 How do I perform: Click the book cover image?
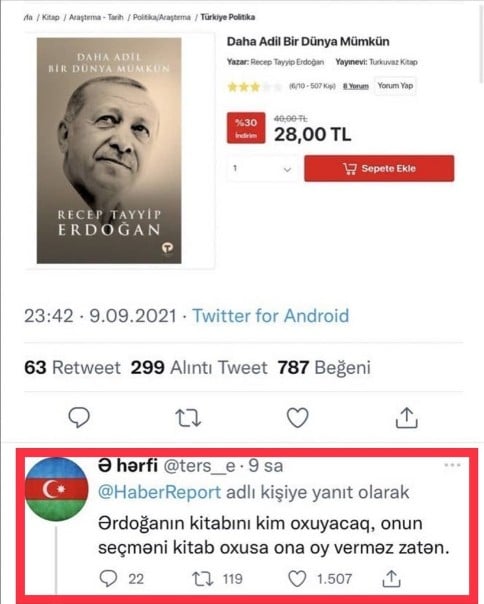point(109,151)
